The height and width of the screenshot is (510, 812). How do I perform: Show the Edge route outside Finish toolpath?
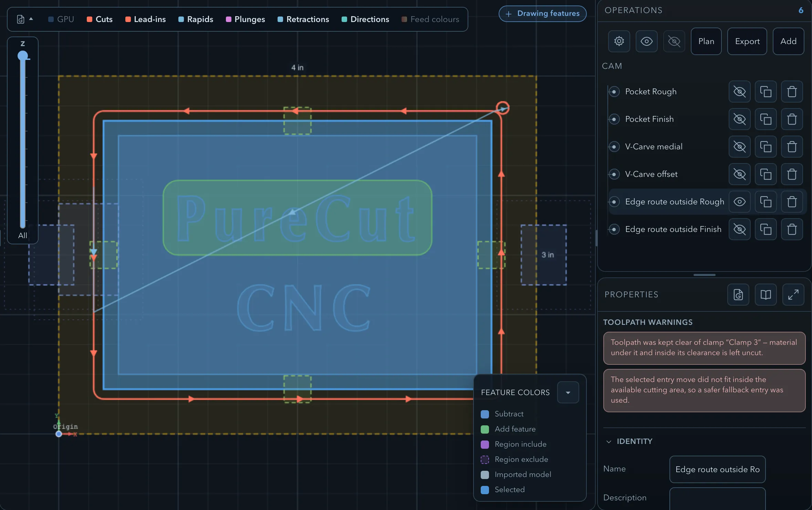739,229
